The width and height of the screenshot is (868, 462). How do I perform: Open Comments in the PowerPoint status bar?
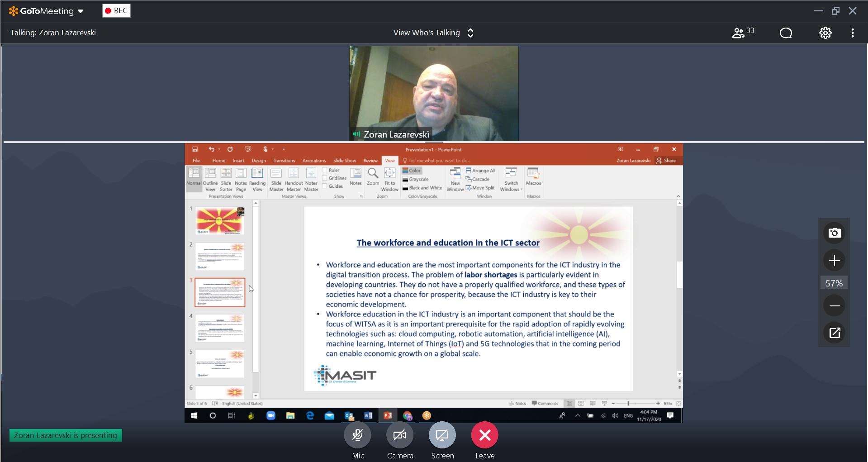[x=545, y=403]
